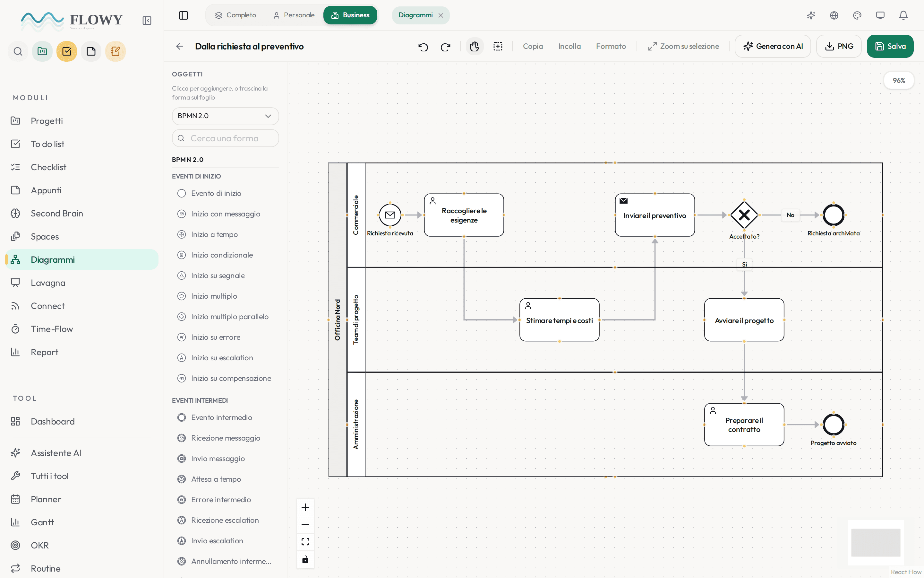Open the search icon in sidebar

pyautogui.click(x=18, y=51)
